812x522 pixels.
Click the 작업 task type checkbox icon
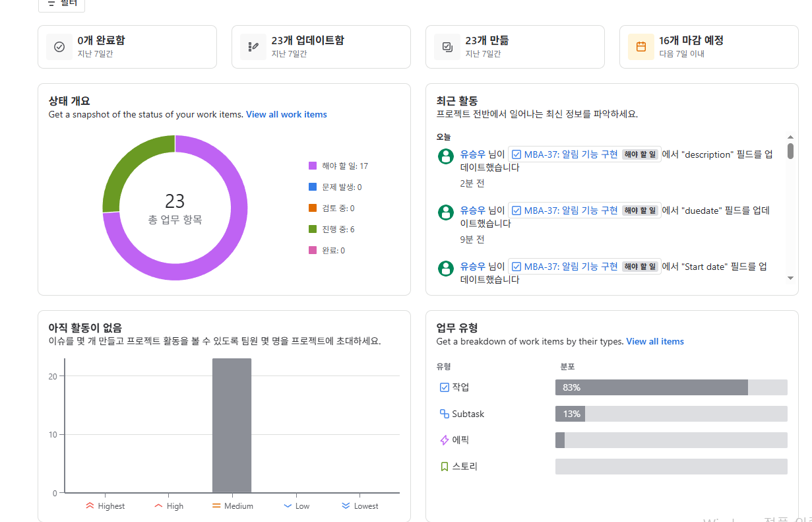coord(444,387)
